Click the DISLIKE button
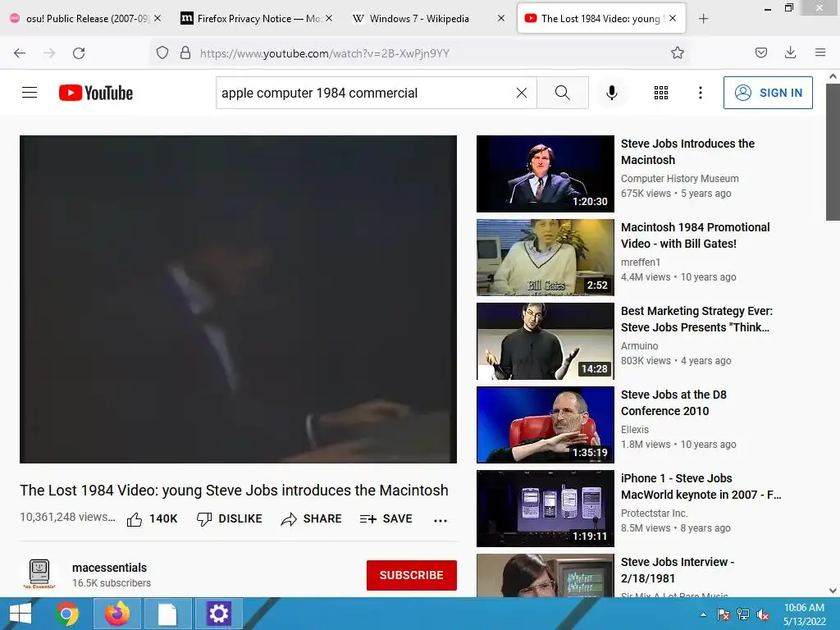Viewport: 840px width, 630px height. (x=230, y=519)
